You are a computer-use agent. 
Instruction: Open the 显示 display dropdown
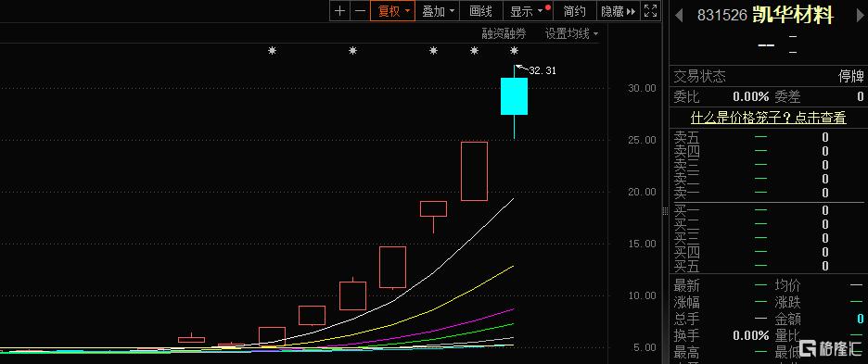[x=527, y=10]
